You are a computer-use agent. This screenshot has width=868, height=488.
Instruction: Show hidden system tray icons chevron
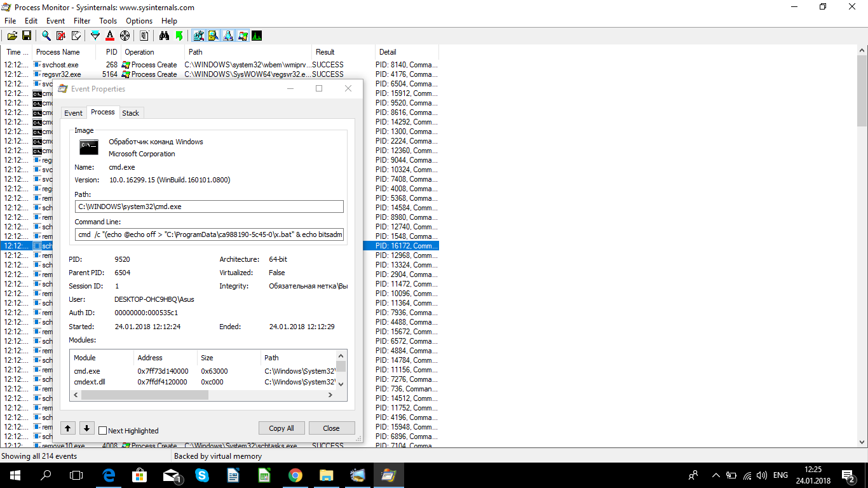coord(716,475)
